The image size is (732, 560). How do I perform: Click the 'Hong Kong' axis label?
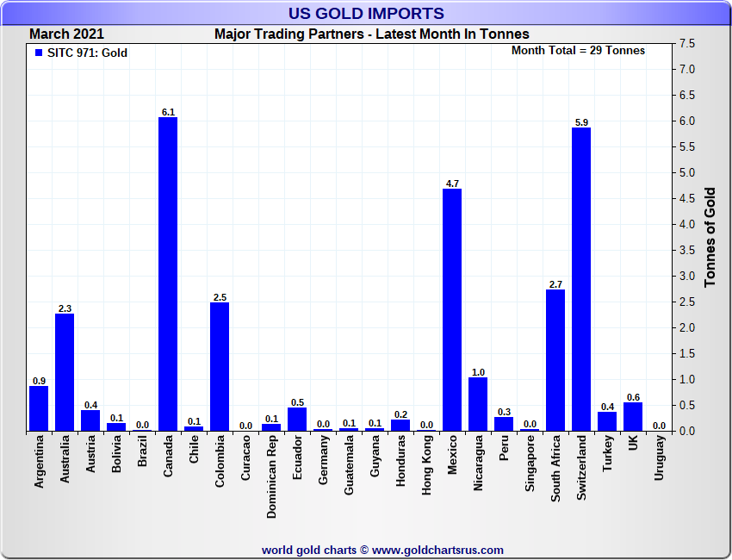click(x=426, y=465)
